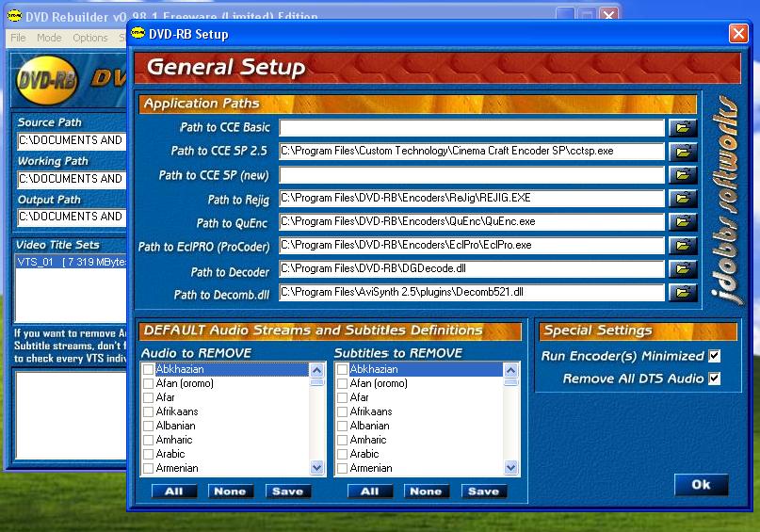Click subtitles list scrollbar down arrow

pyautogui.click(x=510, y=468)
